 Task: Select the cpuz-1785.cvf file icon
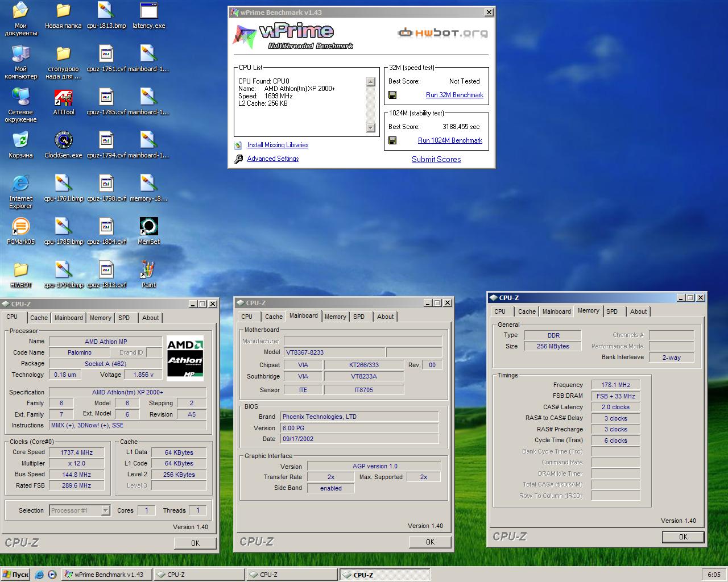click(106, 98)
